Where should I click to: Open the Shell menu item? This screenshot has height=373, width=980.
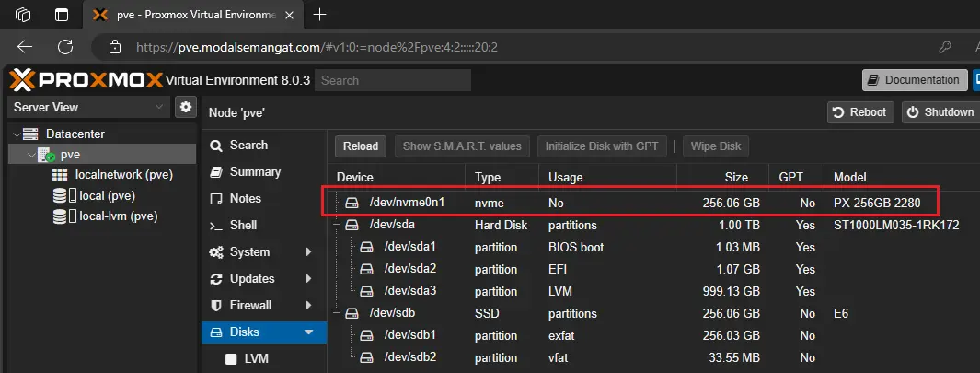264,226
